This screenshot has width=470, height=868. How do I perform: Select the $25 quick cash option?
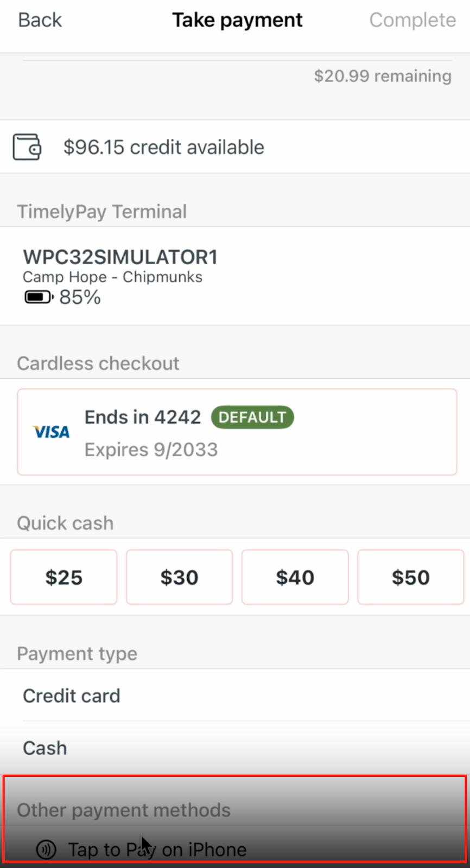click(64, 577)
